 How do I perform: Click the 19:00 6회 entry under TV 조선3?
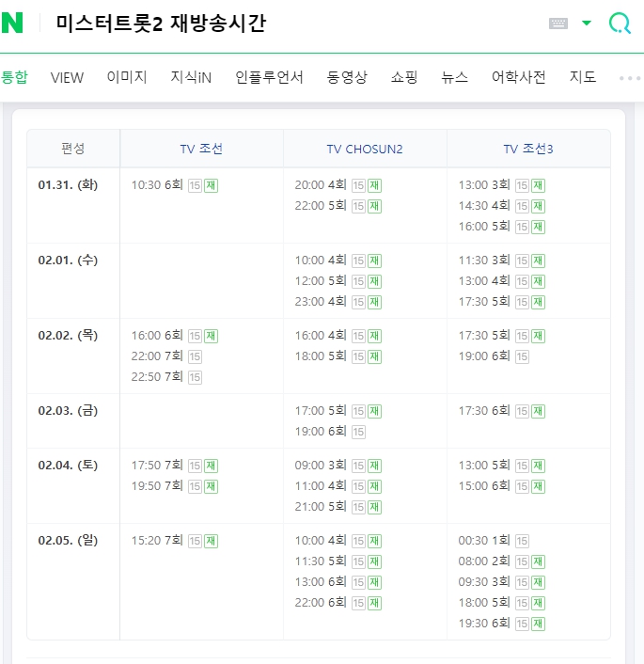click(484, 356)
